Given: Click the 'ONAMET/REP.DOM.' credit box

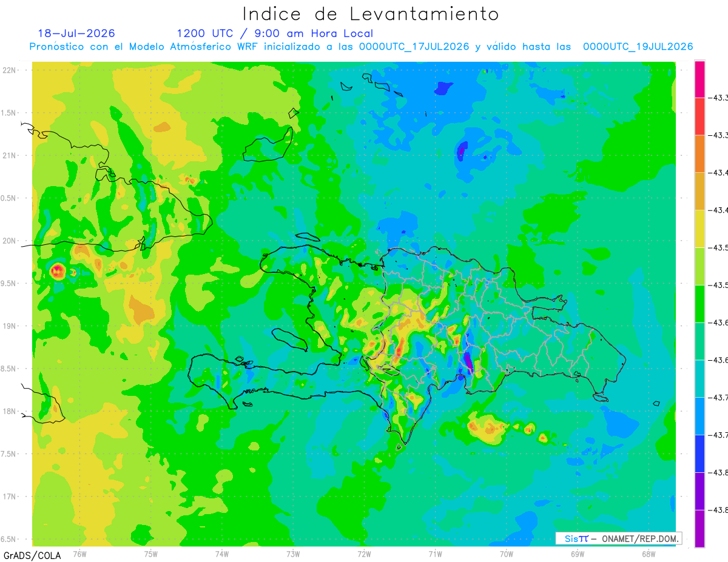Looking at the screenshot, I should pos(618,538).
